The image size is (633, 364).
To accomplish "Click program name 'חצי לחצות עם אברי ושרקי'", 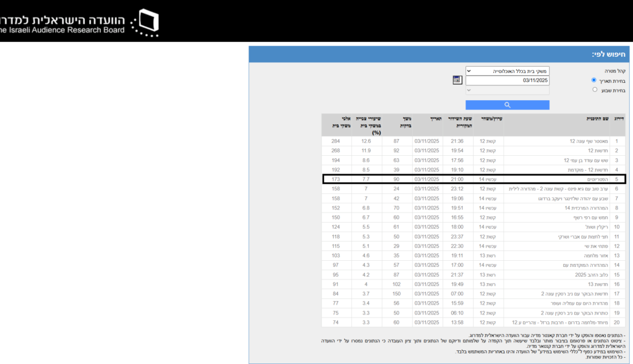I will [583, 237].
